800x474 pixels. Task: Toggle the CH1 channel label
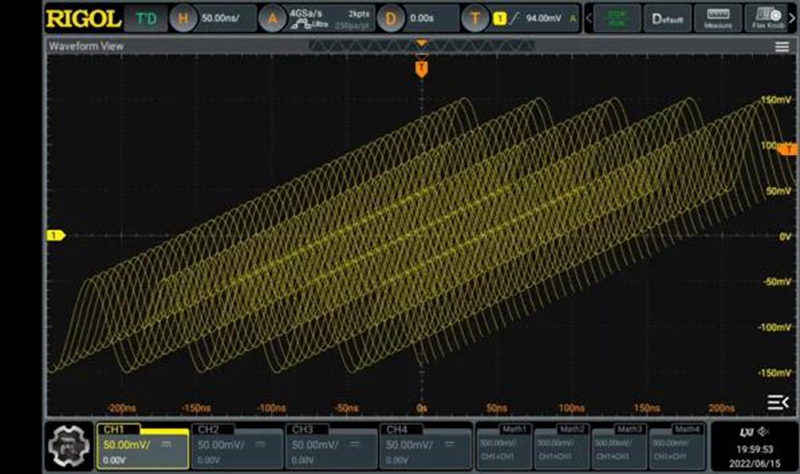pyautogui.click(x=135, y=442)
